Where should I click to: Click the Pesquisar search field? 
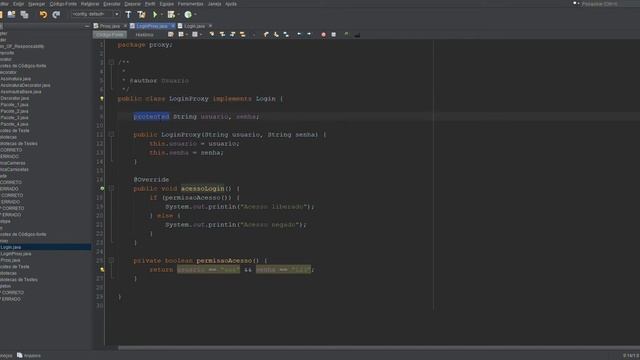coord(606,4)
